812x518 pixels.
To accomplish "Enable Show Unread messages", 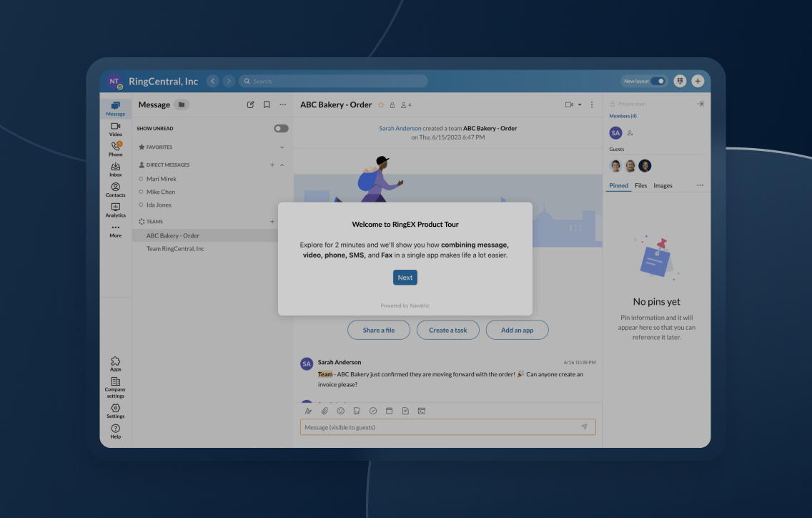I will (x=280, y=128).
